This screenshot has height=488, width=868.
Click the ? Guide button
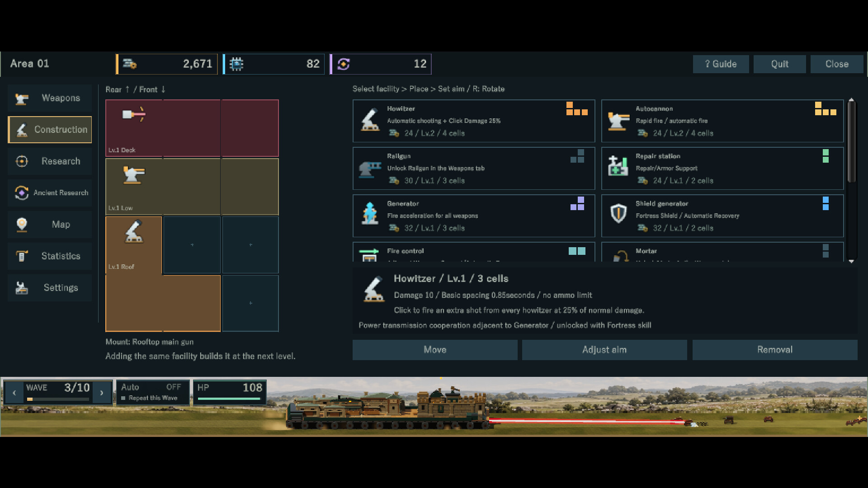(x=721, y=64)
